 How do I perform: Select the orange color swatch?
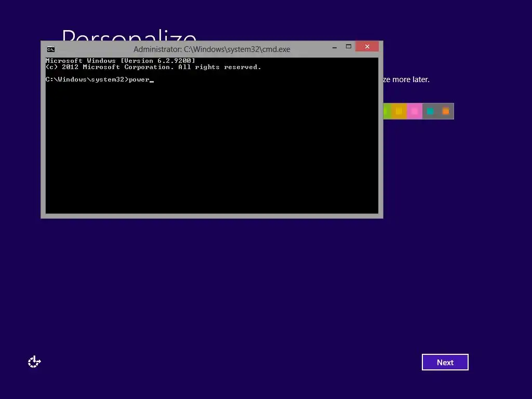(446, 111)
